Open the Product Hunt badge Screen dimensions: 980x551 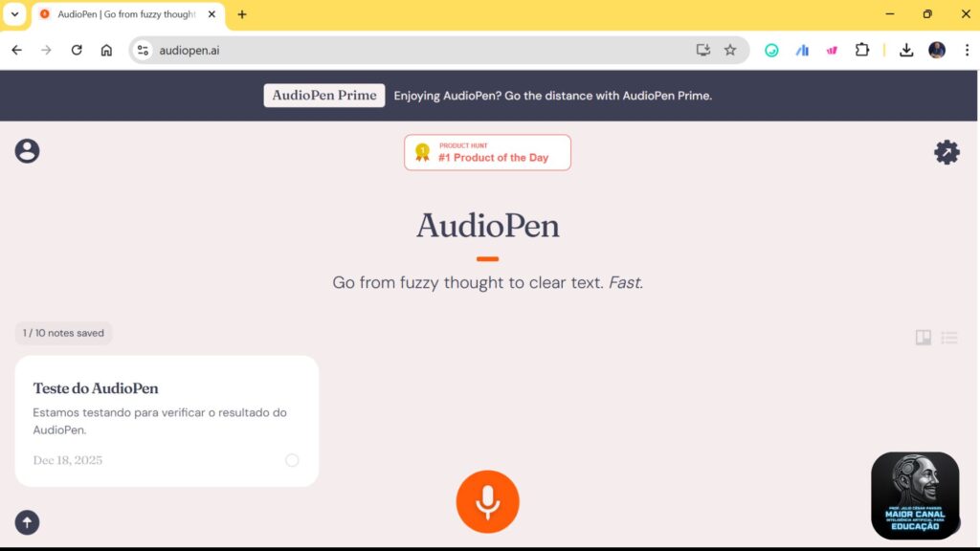(487, 152)
